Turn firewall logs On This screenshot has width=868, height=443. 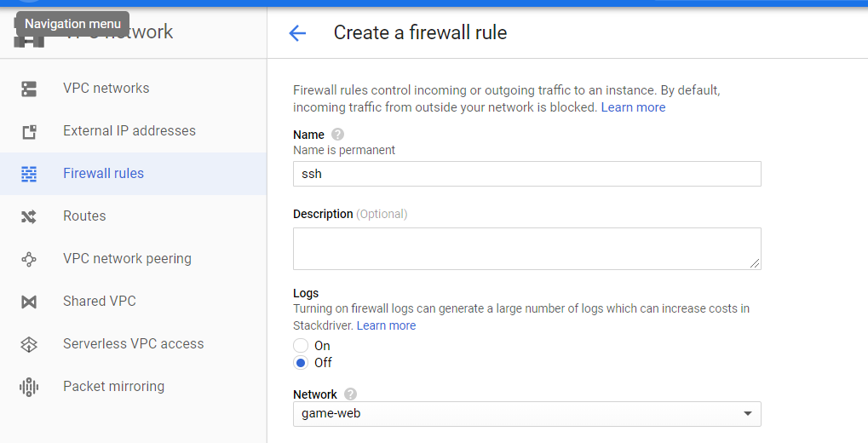click(301, 346)
